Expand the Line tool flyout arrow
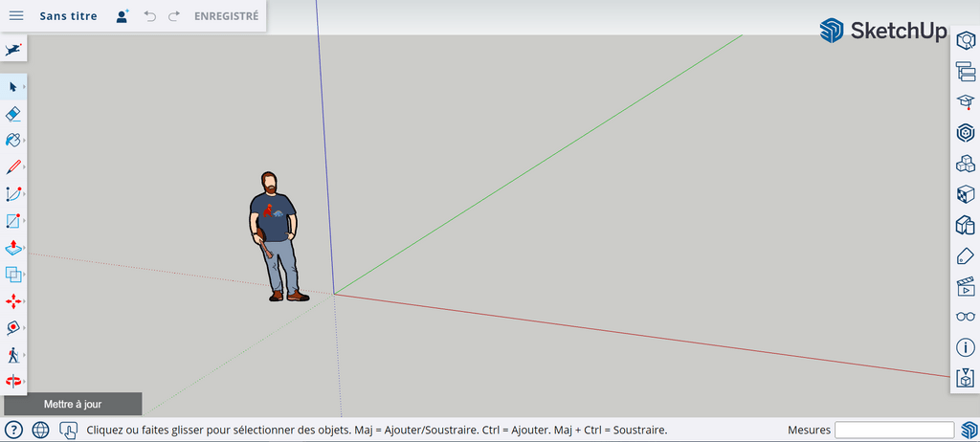Viewport: 980px width, 442px height. point(24,166)
